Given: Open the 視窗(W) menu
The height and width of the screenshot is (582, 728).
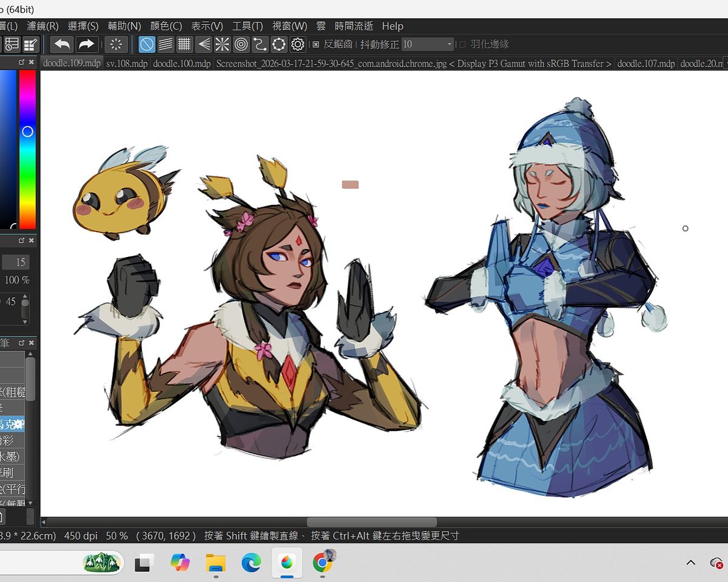Looking at the screenshot, I should (289, 26).
